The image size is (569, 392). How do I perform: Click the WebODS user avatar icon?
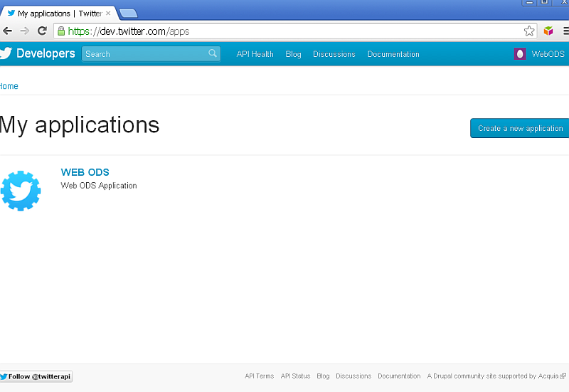520,54
